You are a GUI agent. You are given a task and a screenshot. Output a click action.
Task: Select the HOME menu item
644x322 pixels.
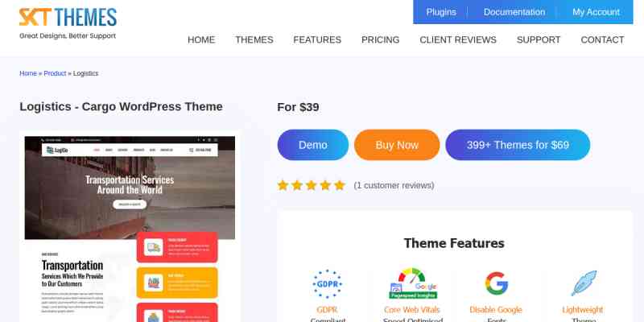tap(201, 39)
